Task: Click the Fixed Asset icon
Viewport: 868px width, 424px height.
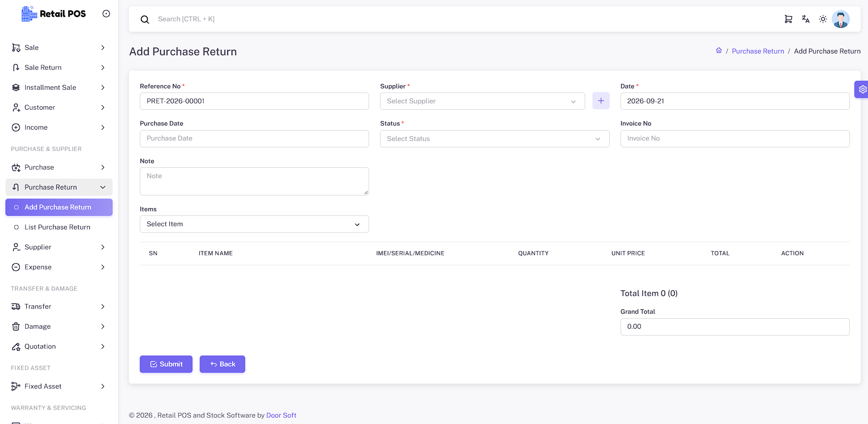Action: (x=16, y=386)
